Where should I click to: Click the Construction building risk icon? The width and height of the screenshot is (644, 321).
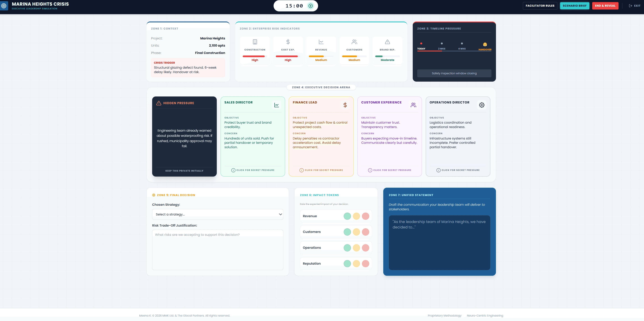pos(255,42)
